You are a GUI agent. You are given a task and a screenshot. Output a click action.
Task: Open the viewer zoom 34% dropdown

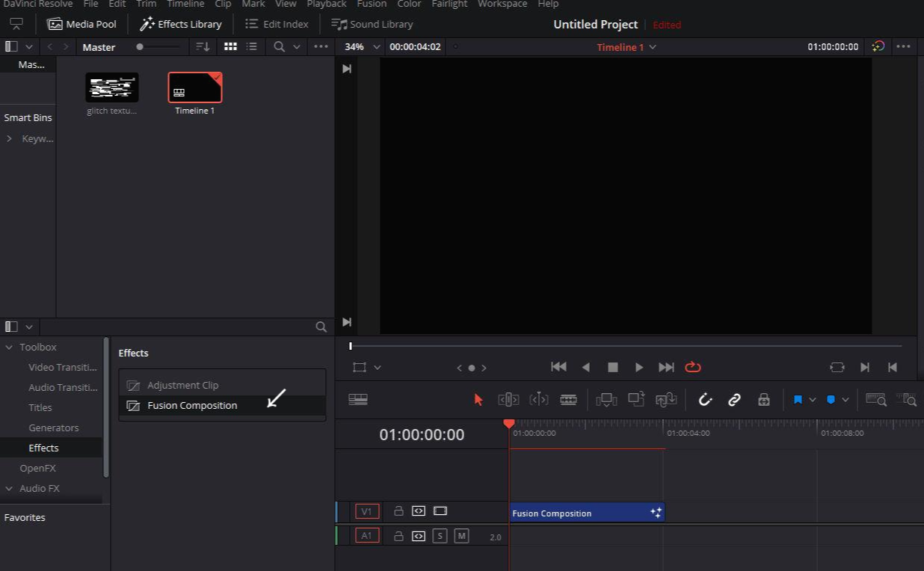click(363, 46)
